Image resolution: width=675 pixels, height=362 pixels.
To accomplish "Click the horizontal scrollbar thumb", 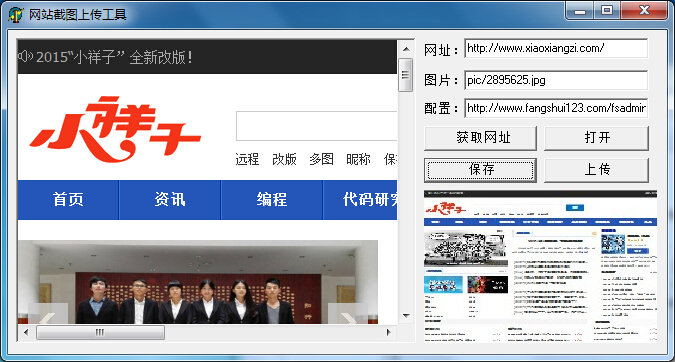I will (100, 332).
